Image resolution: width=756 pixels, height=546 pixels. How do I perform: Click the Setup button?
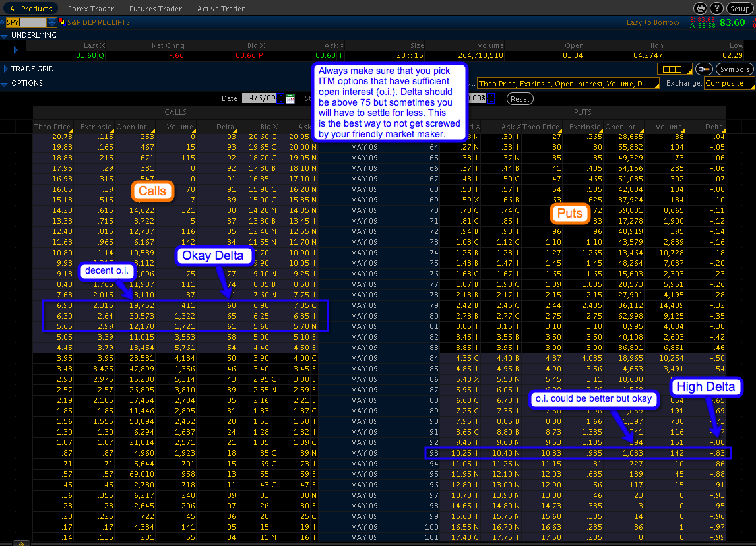(739, 9)
